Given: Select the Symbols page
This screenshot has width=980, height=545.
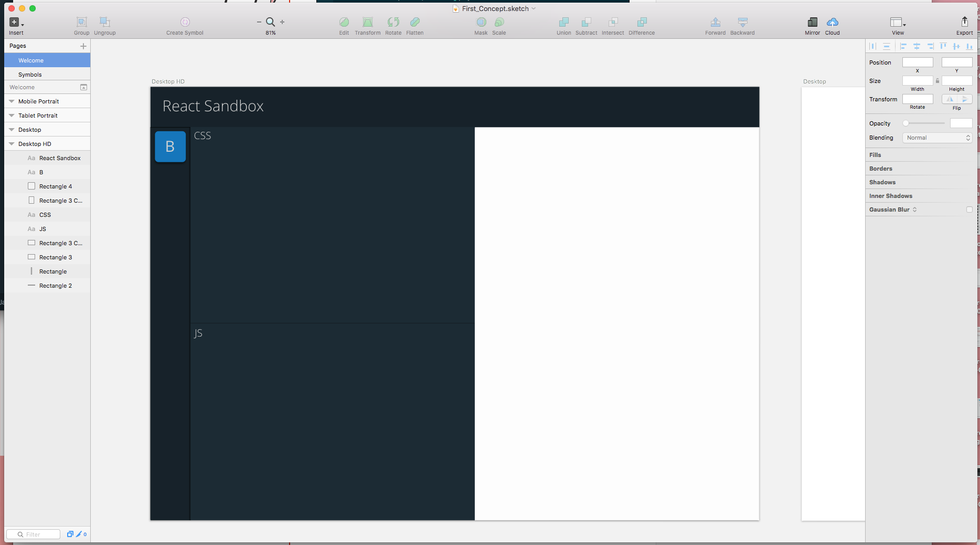Looking at the screenshot, I should click(x=47, y=75).
